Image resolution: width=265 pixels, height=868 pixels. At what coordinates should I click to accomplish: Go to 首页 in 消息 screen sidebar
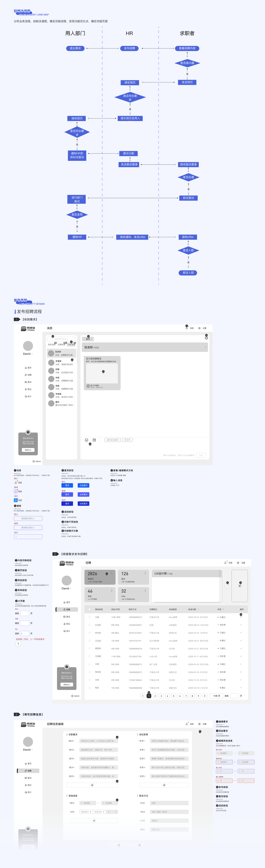[x=28, y=368]
